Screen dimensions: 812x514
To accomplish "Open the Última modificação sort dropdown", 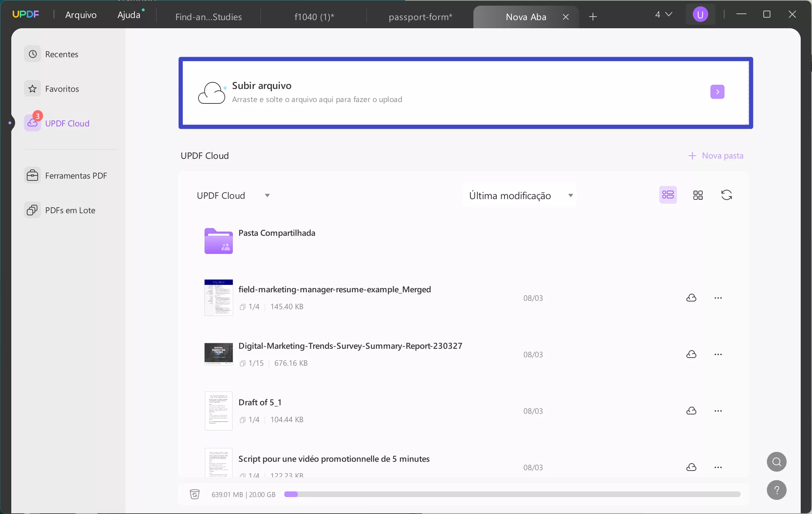I will click(519, 196).
